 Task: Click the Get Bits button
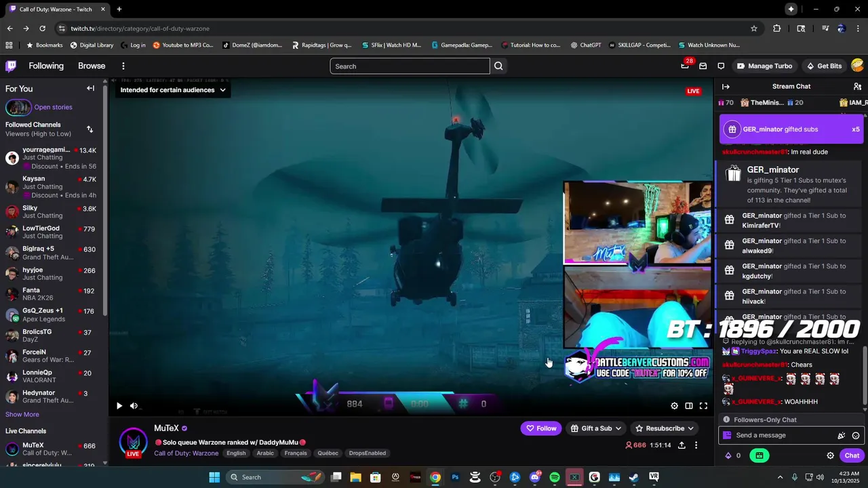(824, 66)
